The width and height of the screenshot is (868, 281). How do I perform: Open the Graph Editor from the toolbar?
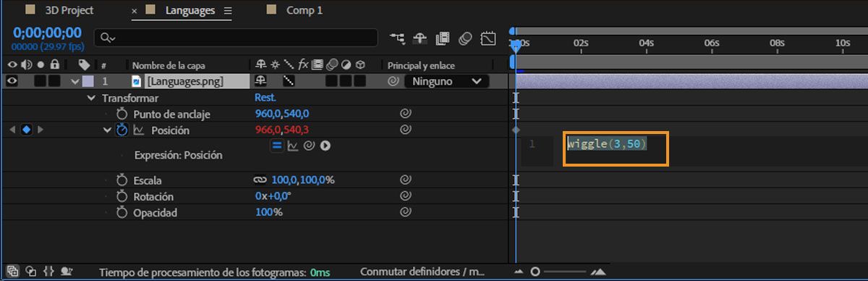tap(488, 38)
